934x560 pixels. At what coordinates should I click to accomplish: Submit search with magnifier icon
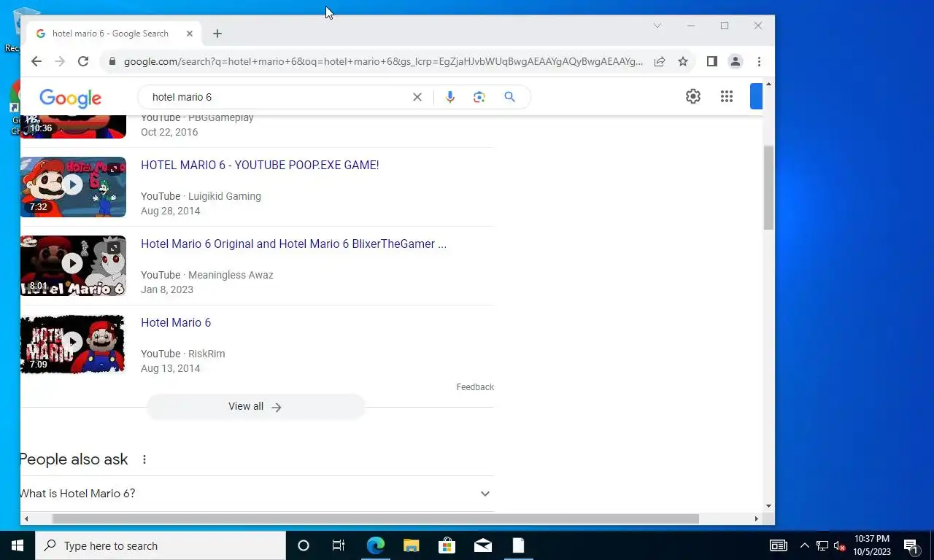pos(509,97)
